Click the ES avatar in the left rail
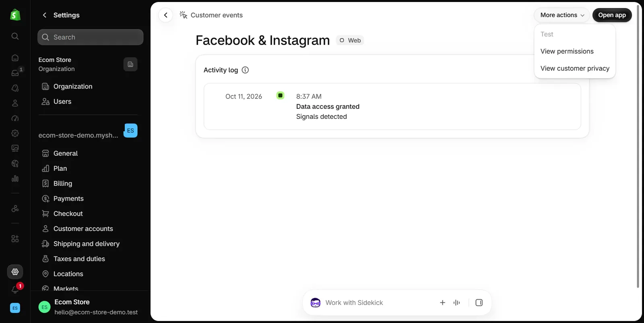Screen dimensions: 644x323 (15, 308)
